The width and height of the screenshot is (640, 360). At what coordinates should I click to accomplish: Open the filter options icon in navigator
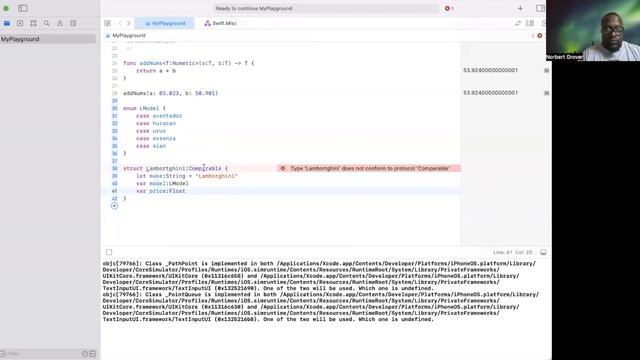3,354
